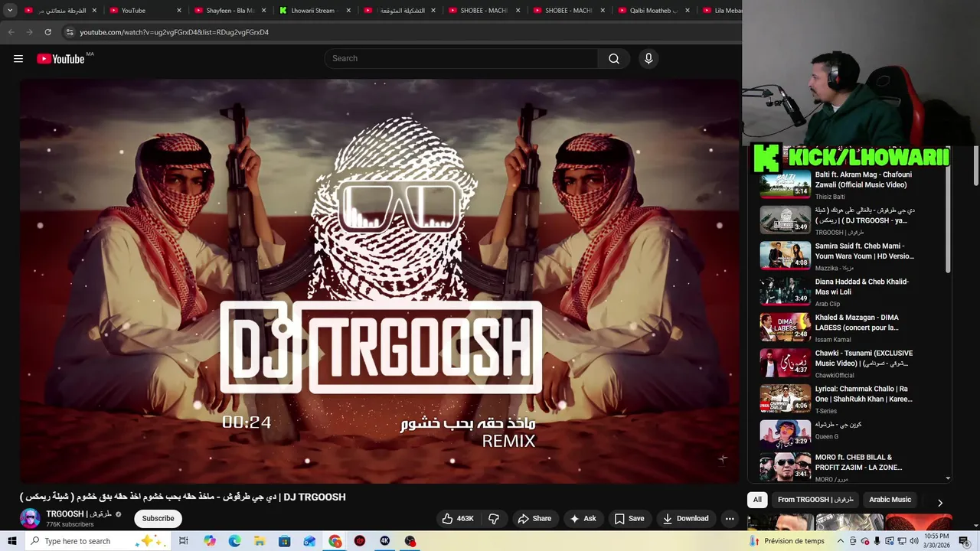This screenshot has height=551, width=980.
Task: Open TRGOOSH channel avatar
Action: click(30, 519)
